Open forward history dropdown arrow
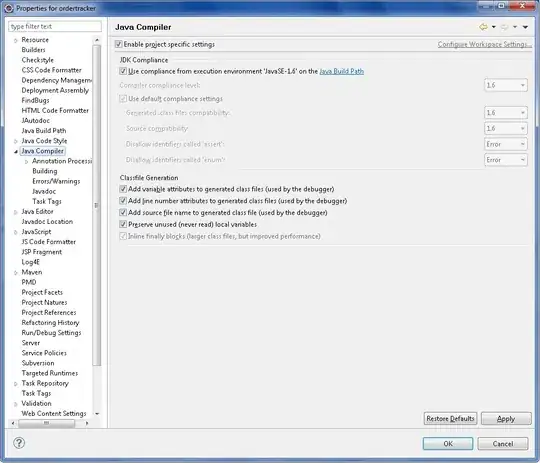Image resolution: width=540 pixels, height=463 pixels. (x=515, y=27)
